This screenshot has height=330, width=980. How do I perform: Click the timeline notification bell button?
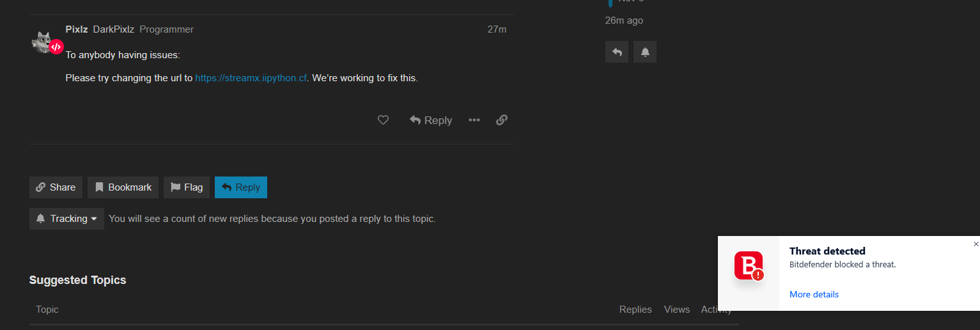[x=645, y=52]
